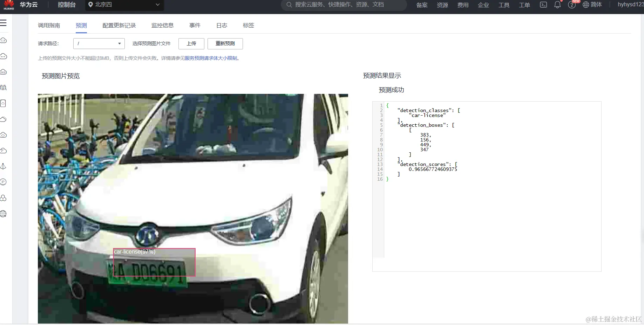Open the 请求路径 dropdown

coord(99,43)
